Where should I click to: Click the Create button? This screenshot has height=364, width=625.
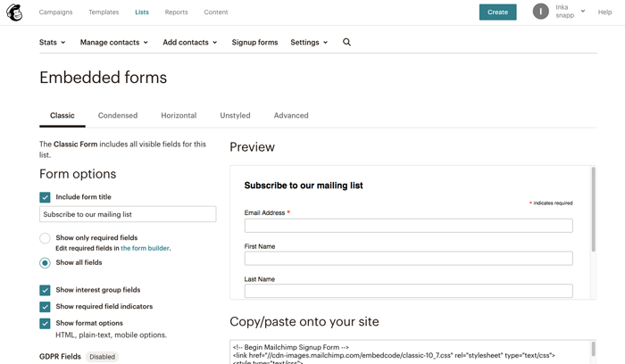pyautogui.click(x=498, y=12)
